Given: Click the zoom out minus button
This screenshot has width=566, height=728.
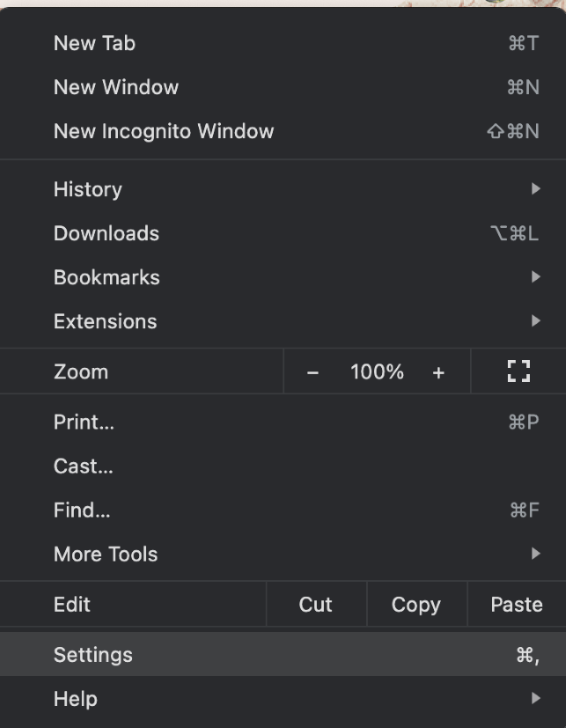Looking at the screenshot, I should click(x=312, y=372).
